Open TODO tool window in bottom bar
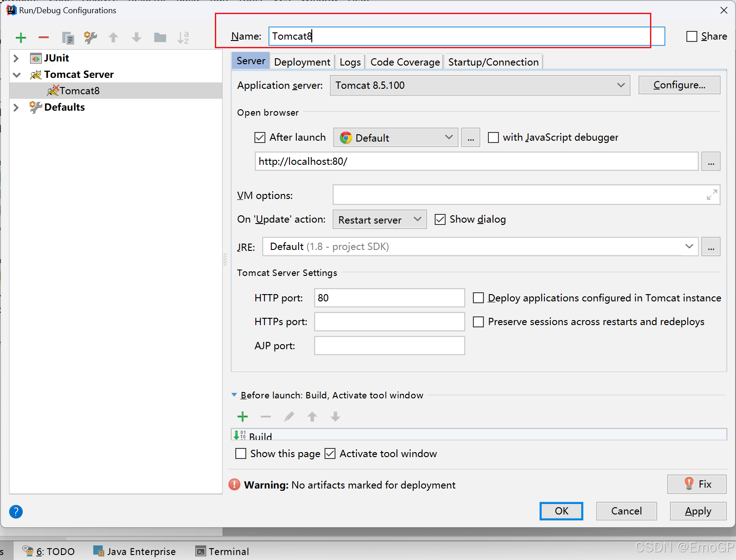Viewport: 736px width, 560px height. (49, 551)
